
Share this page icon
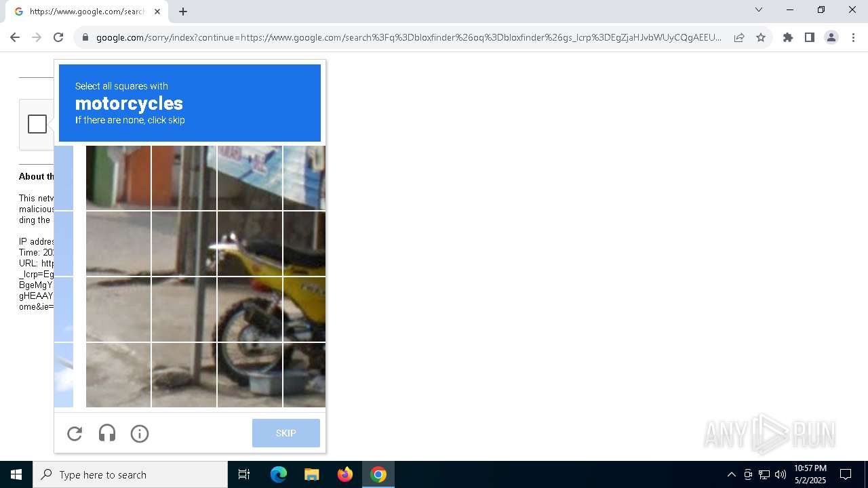pos(739,37)
